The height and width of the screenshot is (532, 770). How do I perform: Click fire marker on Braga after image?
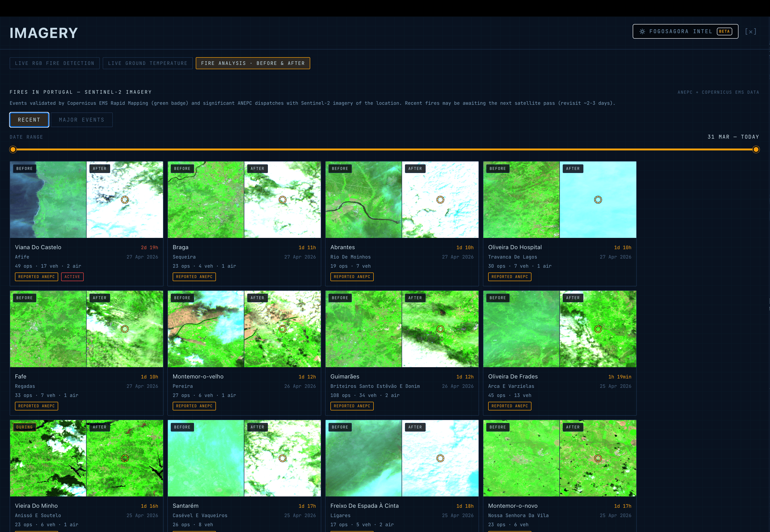pos(283,200)
